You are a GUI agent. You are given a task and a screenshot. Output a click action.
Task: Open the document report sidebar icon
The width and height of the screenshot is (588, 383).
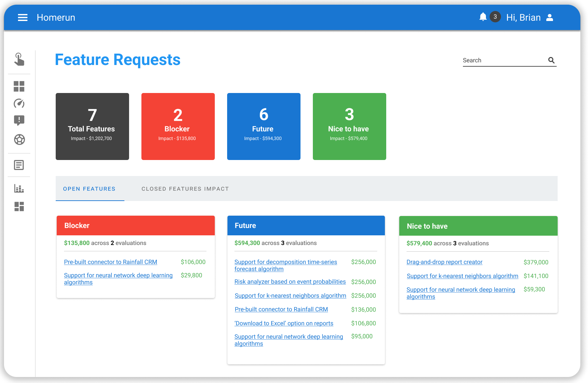(x=19, y=165)
